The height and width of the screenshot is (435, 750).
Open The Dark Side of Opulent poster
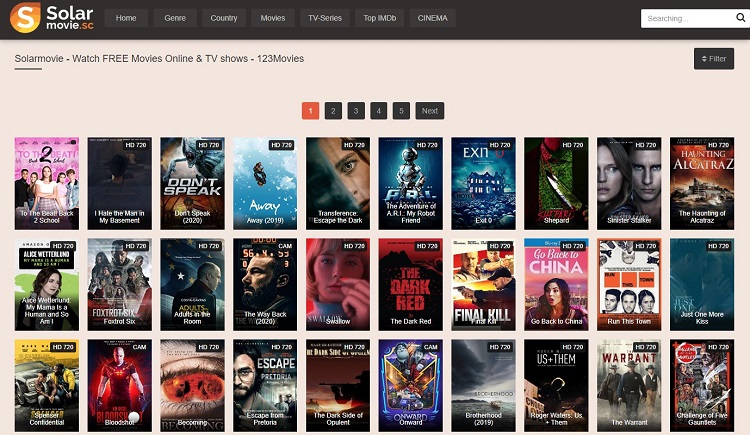[338, 385]
